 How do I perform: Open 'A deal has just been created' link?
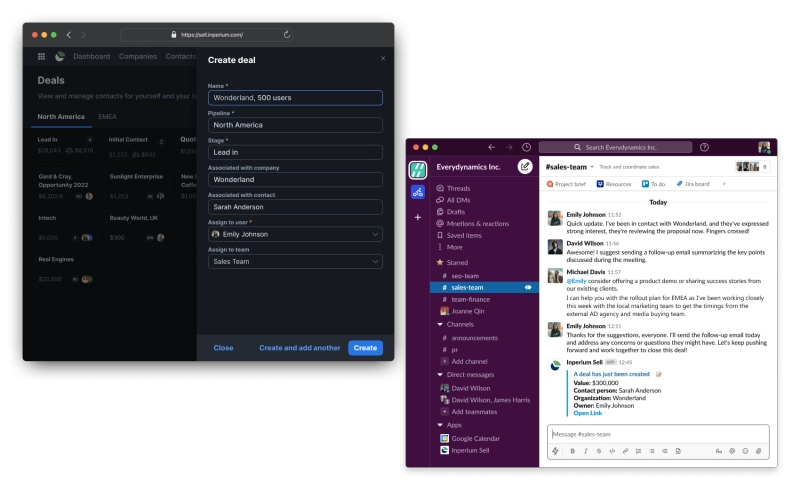pyautogui.click(x=611, y=374)
